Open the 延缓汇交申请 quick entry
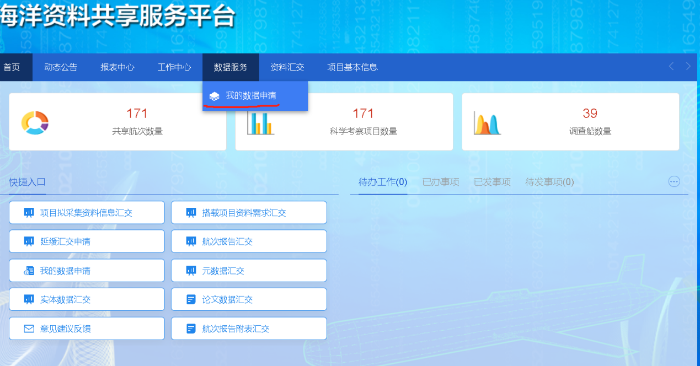This screenshot has height=366, width=700. click(x=87, y=241)
